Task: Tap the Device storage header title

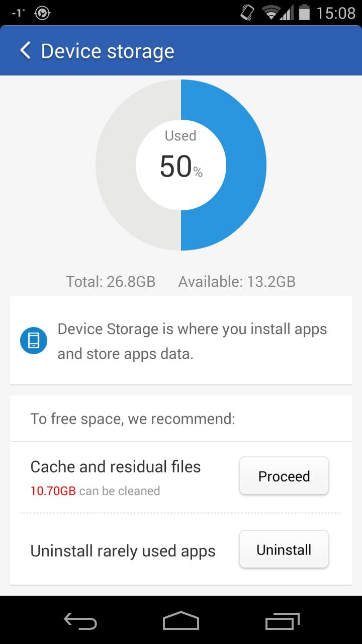Action: (107, 51)
